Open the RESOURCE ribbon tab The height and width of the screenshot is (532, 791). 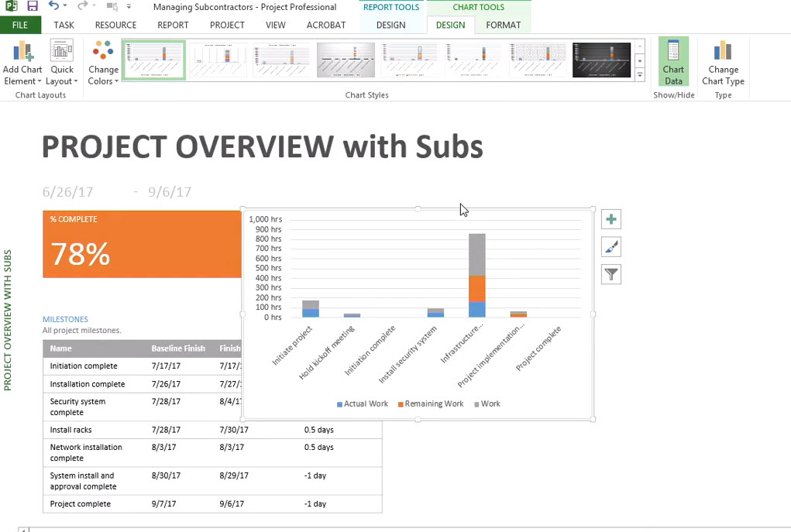[115, 25]
